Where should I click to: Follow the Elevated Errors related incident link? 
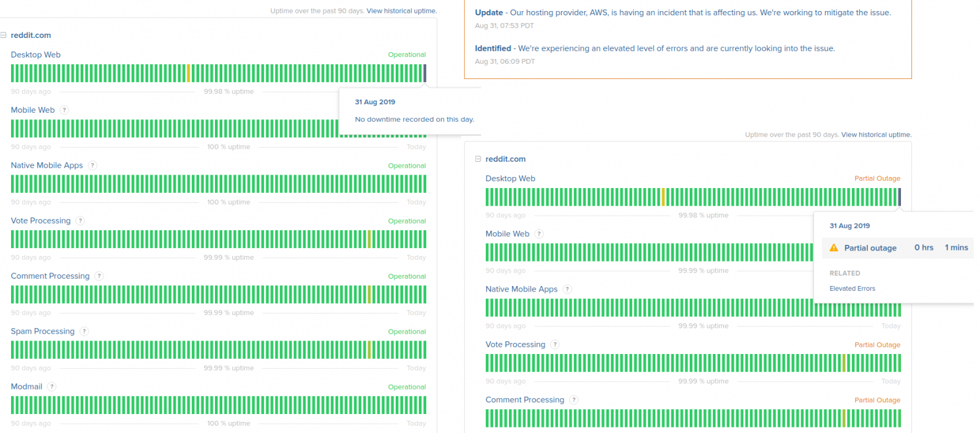click(852, 288)
